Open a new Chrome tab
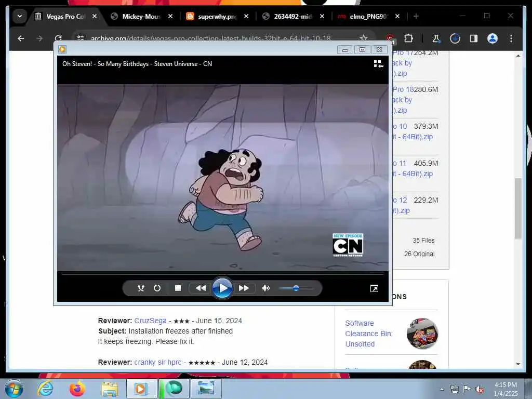 [x=416, y=16]
